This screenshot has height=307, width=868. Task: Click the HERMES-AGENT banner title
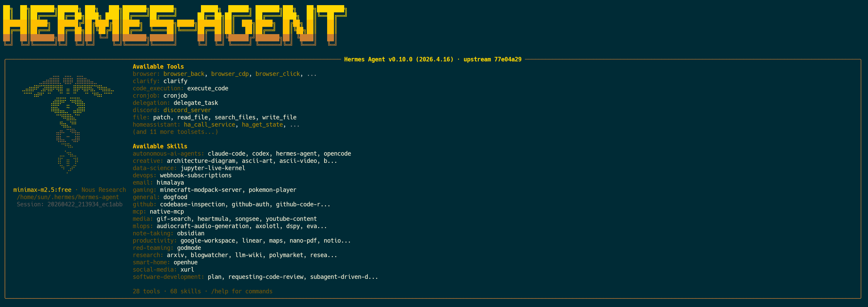pos(174,25)
